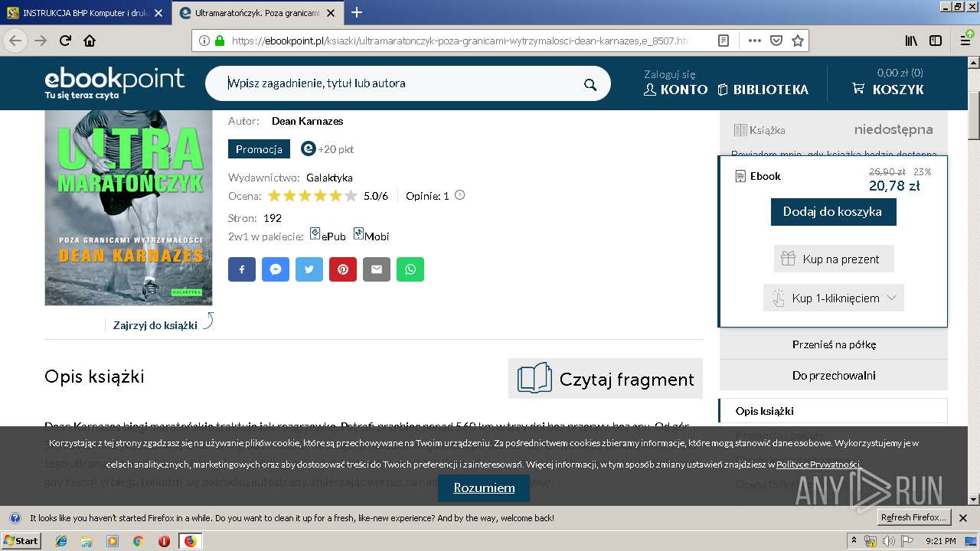The height and width of the screenshot is (551, 980).
Task: Open KONTO user account
Action: point(675,90)
